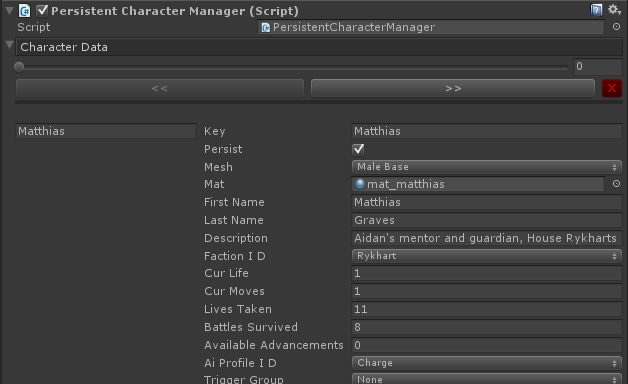Click the Battles Survived label
Screen dimensions: 628x384
click(251, 327)
